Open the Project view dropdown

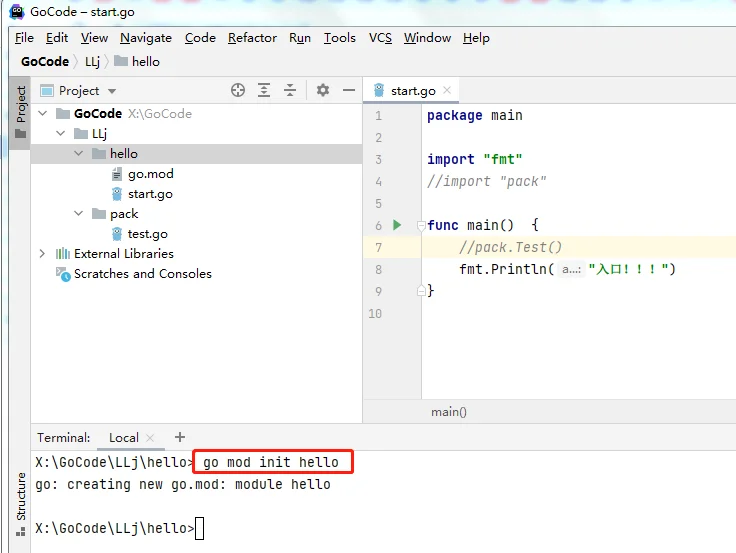tap(112, 91)
